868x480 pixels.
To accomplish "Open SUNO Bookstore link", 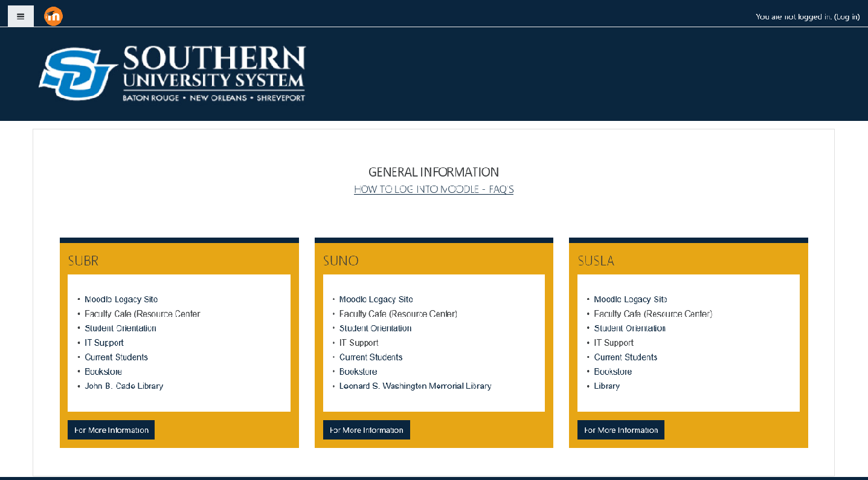I will (358, 372).
